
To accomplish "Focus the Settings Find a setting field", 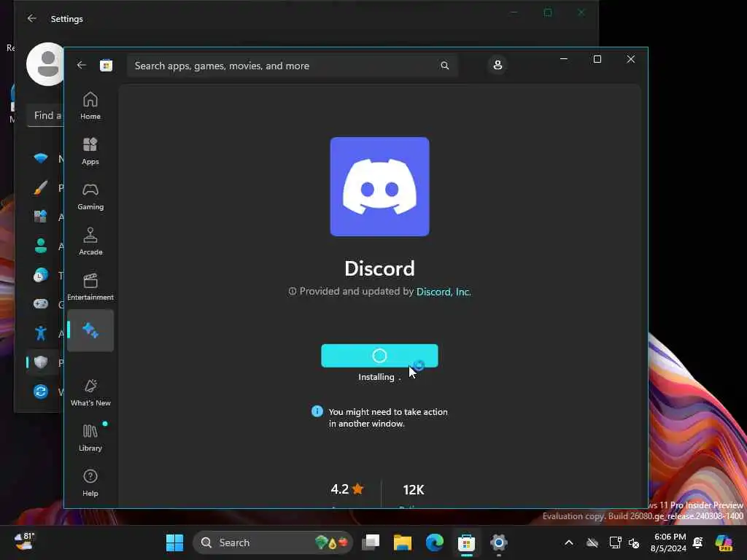I will pos(46,116).
